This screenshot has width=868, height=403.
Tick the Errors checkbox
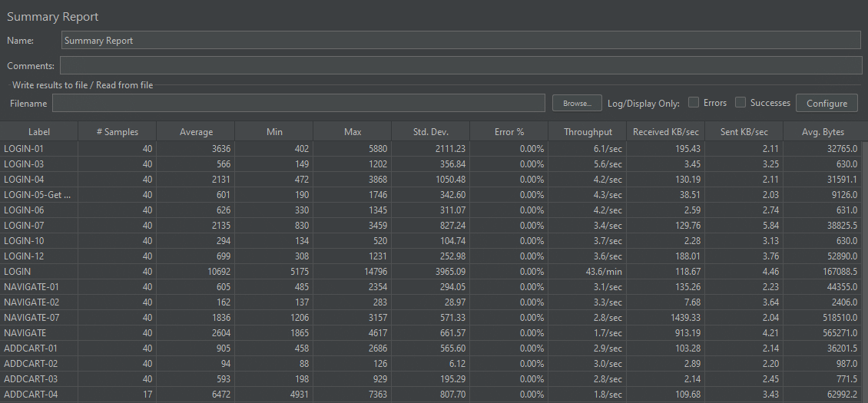click(694, 102)
